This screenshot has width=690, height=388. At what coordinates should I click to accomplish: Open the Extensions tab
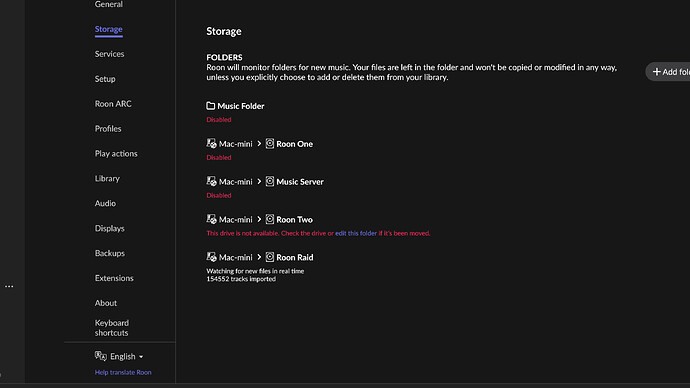click(114, 278)
